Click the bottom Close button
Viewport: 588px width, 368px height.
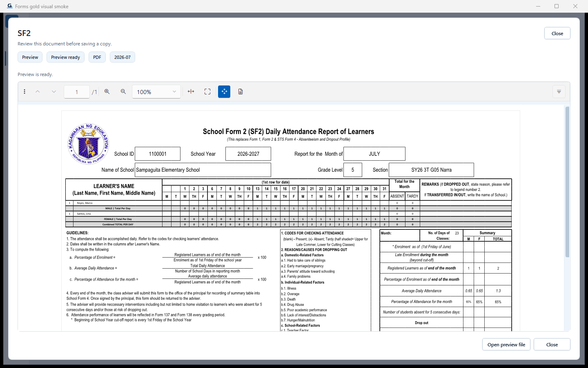click(x=552, y=344)
